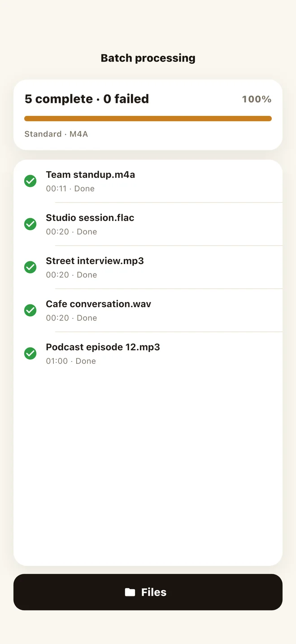Select the Street interview.mp3 file name

point(95,261)
